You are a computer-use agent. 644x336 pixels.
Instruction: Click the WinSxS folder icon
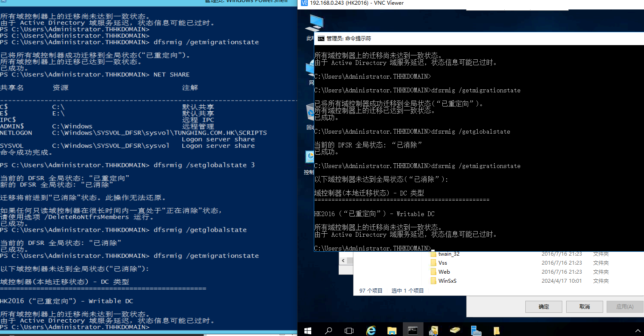point(433,281)
